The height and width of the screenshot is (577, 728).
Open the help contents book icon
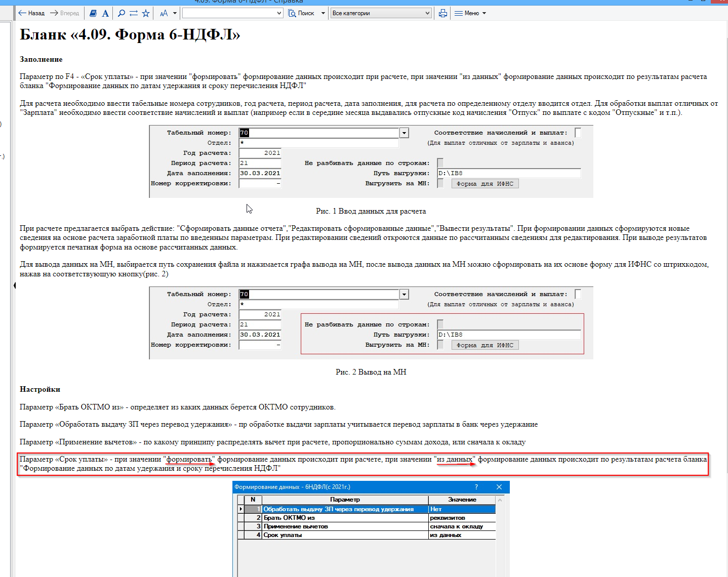[x=93, y=13]
